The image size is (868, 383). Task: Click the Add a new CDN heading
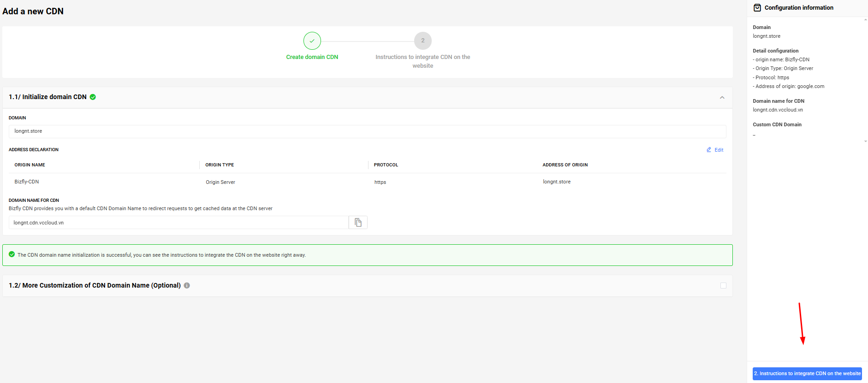(33, 11)
